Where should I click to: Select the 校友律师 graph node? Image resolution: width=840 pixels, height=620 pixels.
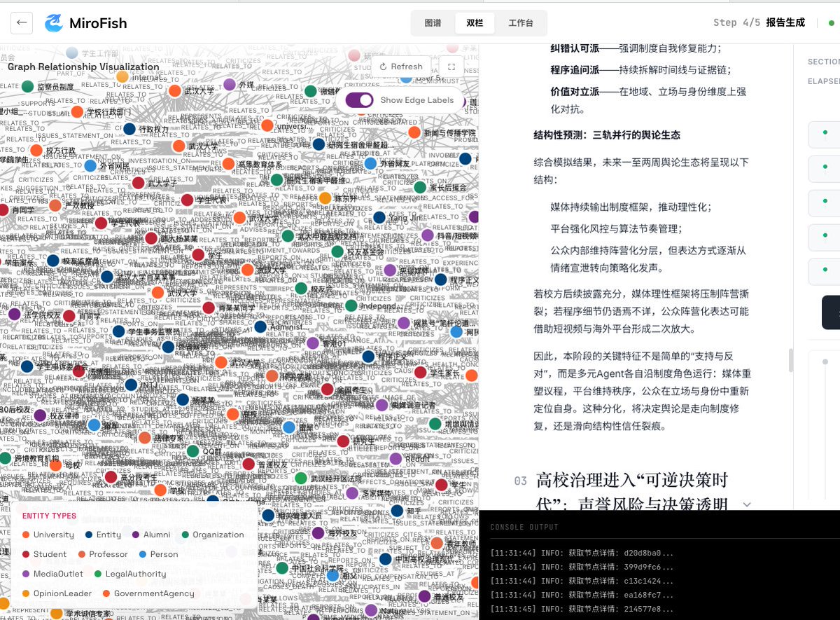40,415
